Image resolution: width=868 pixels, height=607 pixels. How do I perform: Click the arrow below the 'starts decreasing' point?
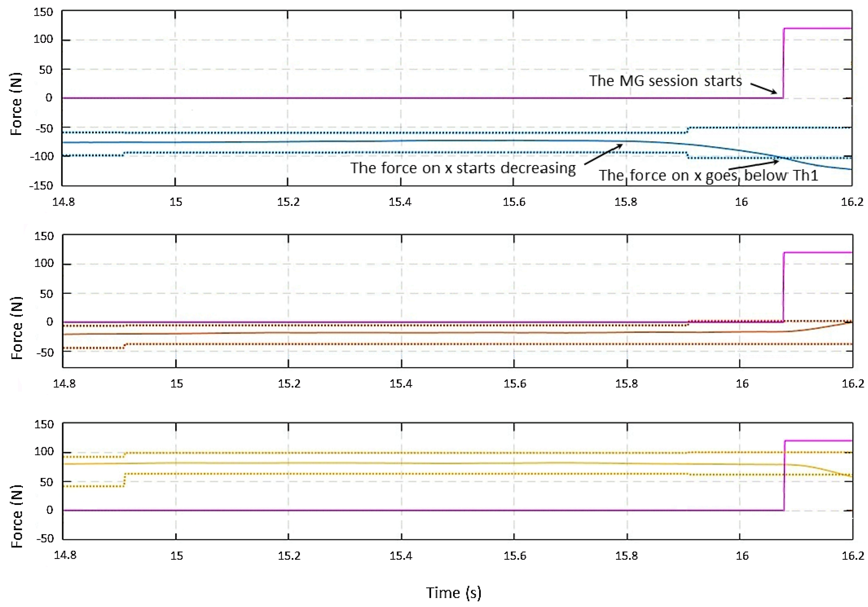pos(603,154)
